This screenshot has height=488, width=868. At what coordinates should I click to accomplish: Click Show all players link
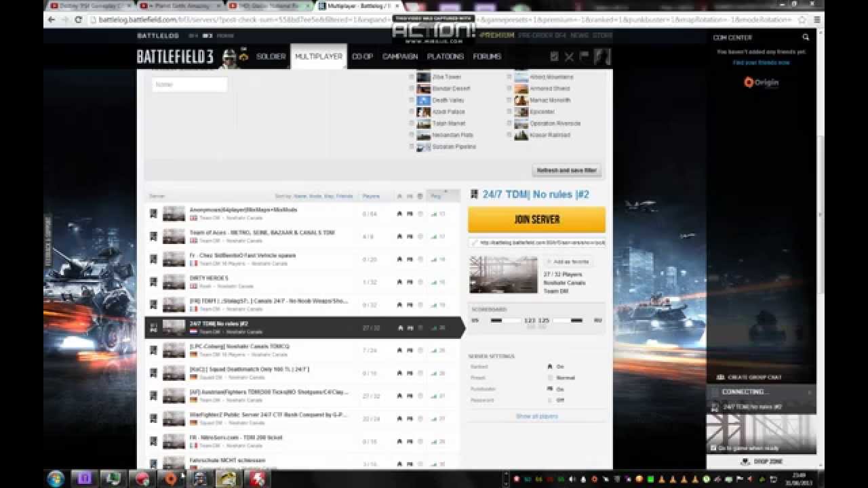tap(536, 416)
